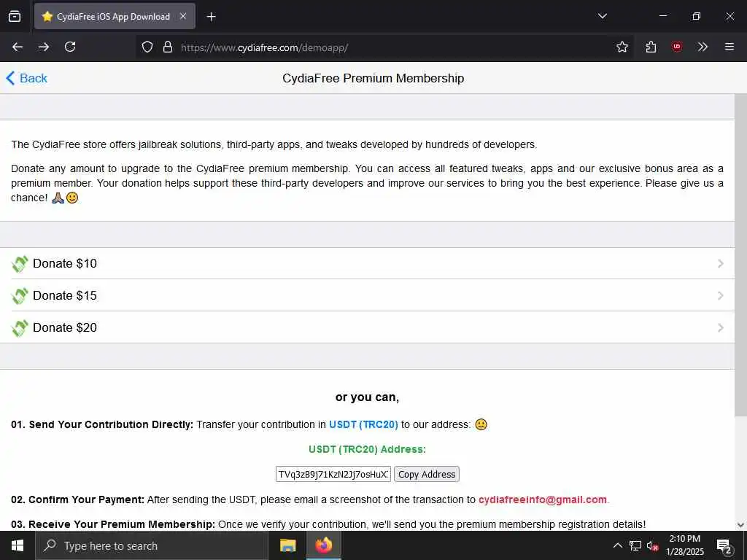Screen dimensions: 747x560
Task: Open the network status tray icon
Action: (635, 545)
